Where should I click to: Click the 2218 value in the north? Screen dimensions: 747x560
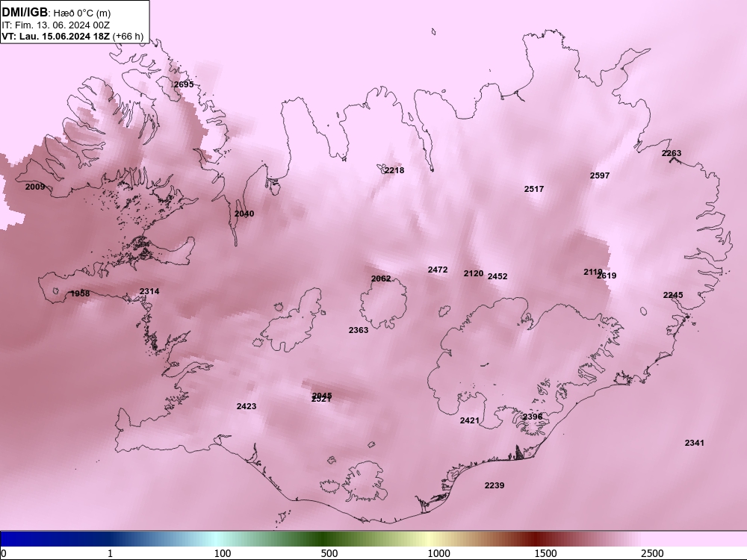(394, 170)
